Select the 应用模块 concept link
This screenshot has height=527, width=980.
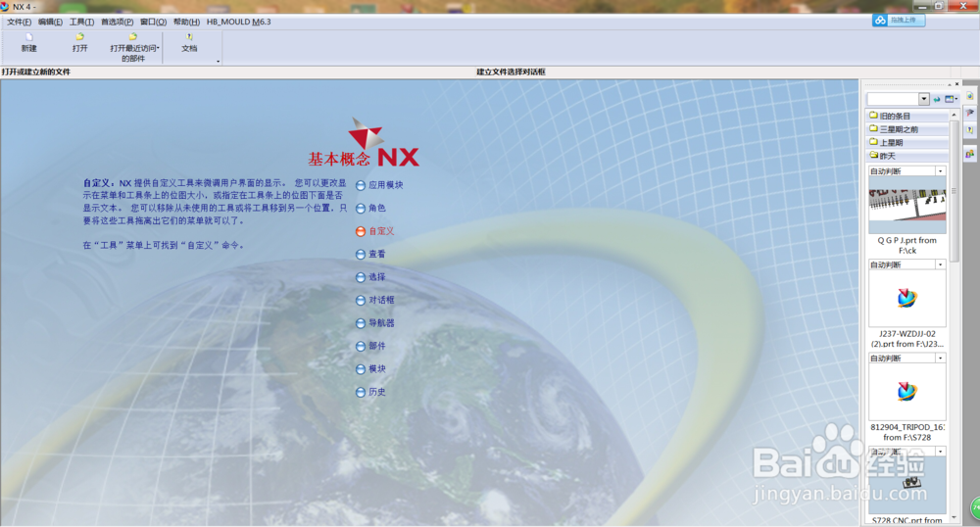coord(379,185)
